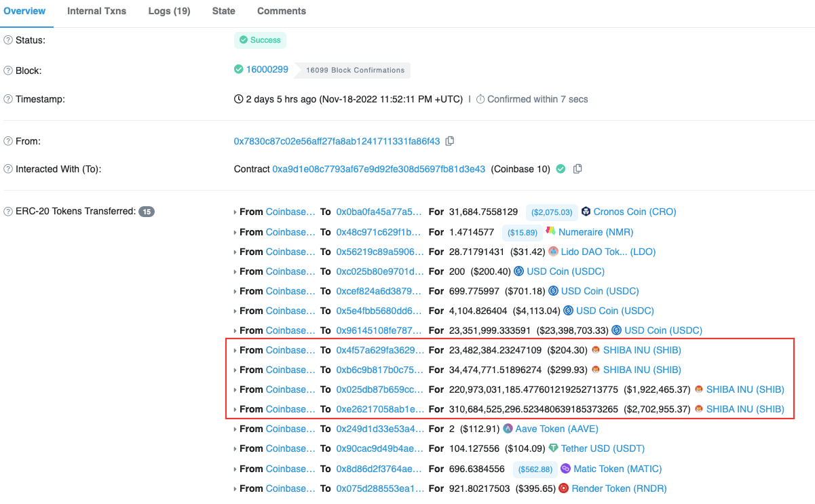This screenshot has height=504, width=815.
Task: Open the Lido DAO Tok... (LDO) link
Action: click(x=608, y=252)
